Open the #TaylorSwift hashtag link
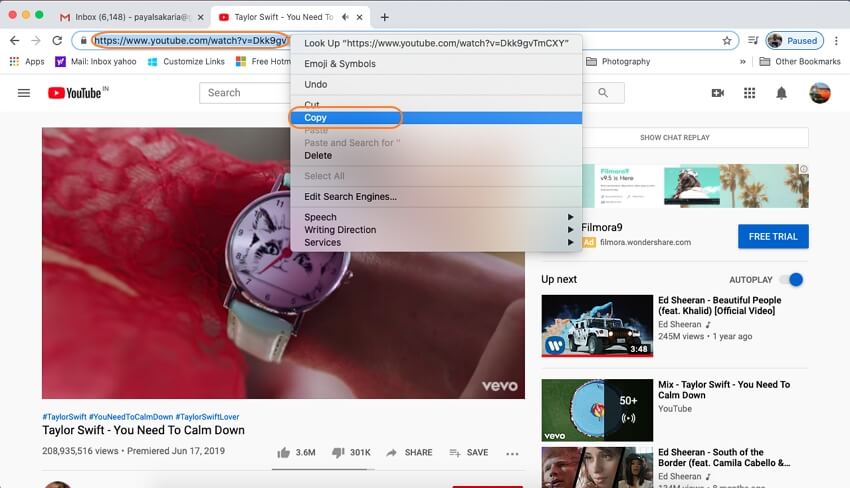The height and width of the screenshot is (488, 850). [65, 417]
